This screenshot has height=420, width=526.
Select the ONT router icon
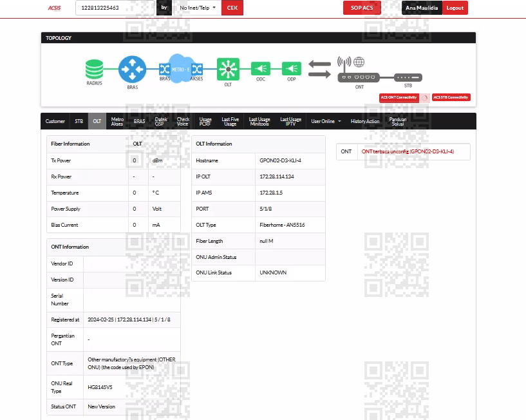tap(359, 77)
